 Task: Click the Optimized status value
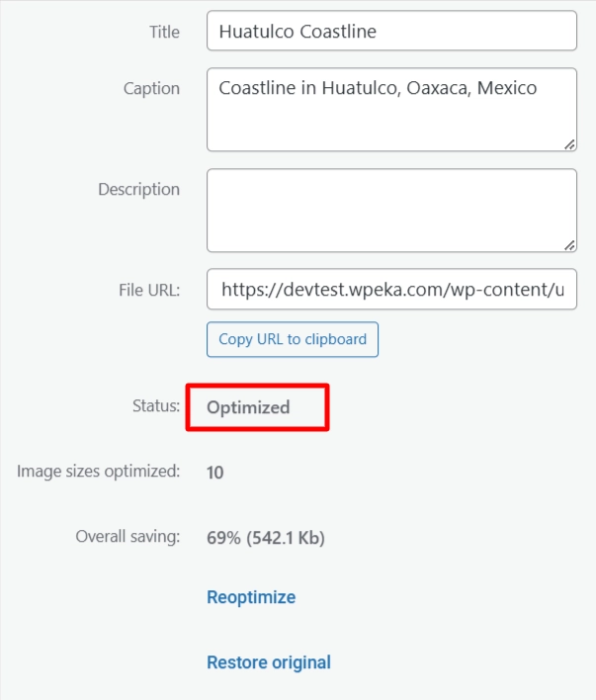click(x=248, y=407)
